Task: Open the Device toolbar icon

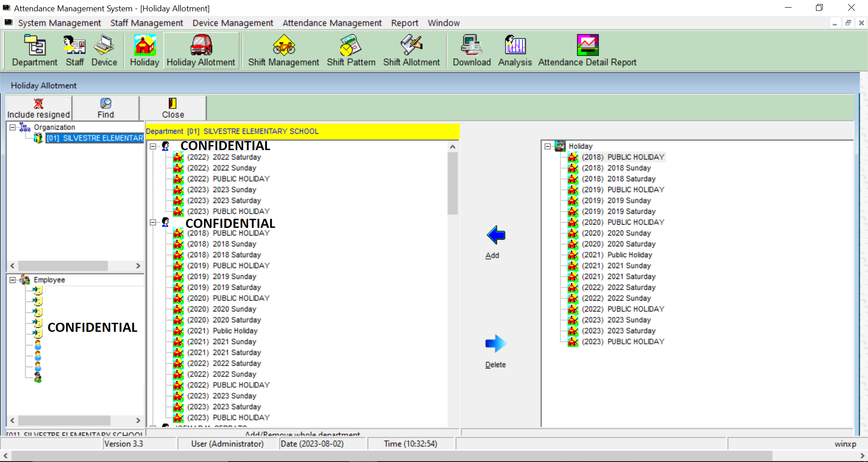Action: 104,51
